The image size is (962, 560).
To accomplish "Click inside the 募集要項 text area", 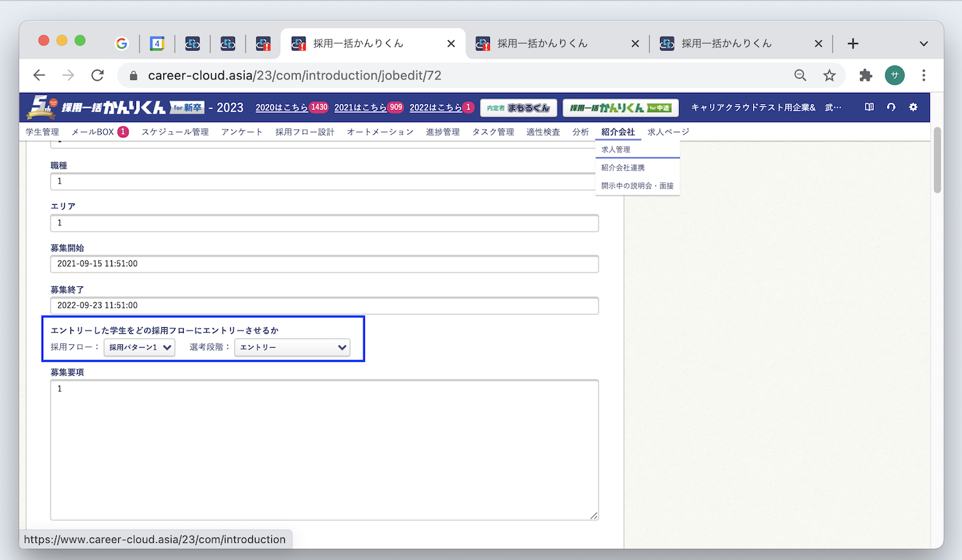I will 324,449.
